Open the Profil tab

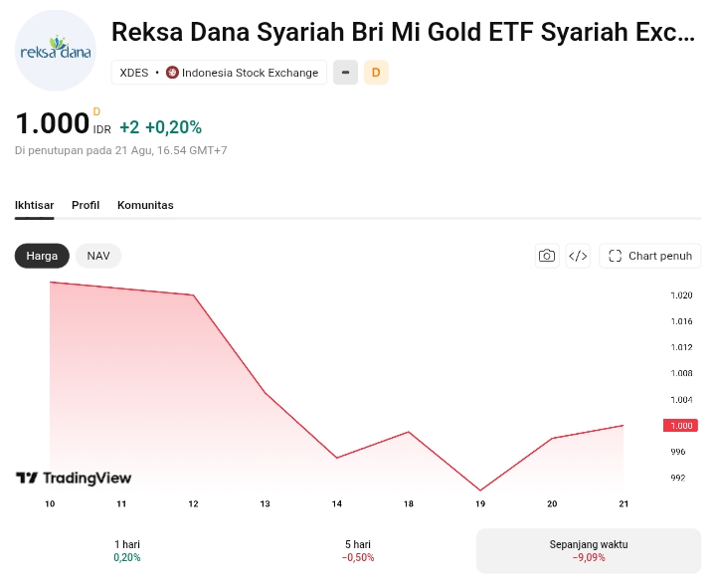(86, 205)
